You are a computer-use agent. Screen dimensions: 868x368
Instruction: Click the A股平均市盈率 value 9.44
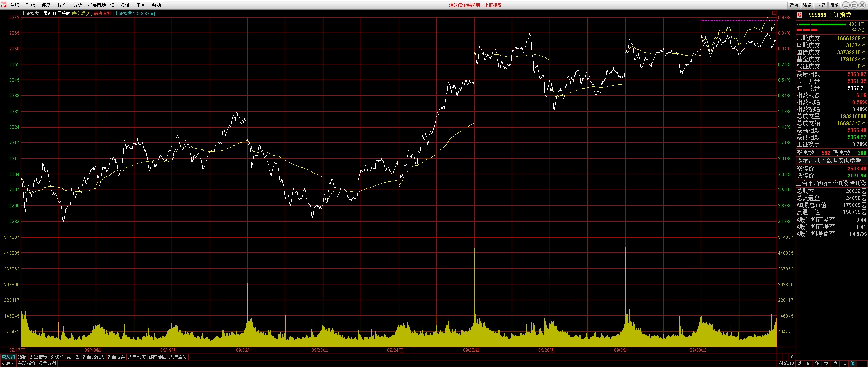point(861,220)
